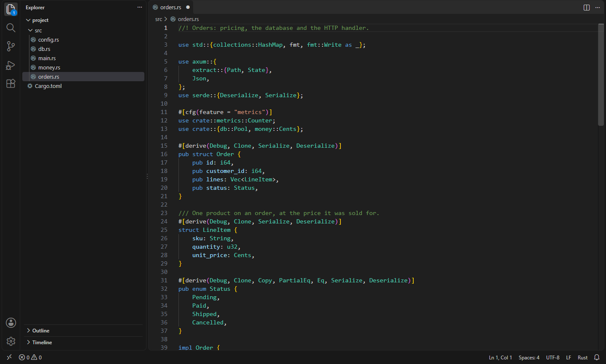Show errors and warnings in status bar
606x364 pixels.
point(30,357)
